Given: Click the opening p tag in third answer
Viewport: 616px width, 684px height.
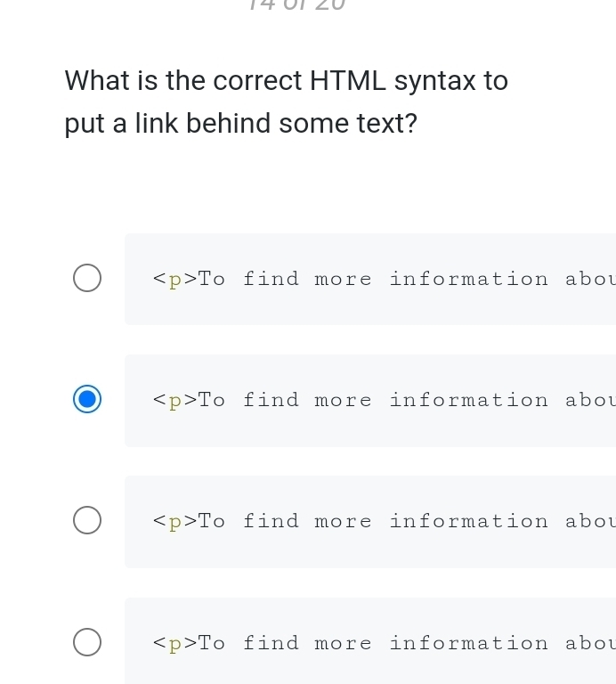Looking at the screenshot, I should point(174,522).
